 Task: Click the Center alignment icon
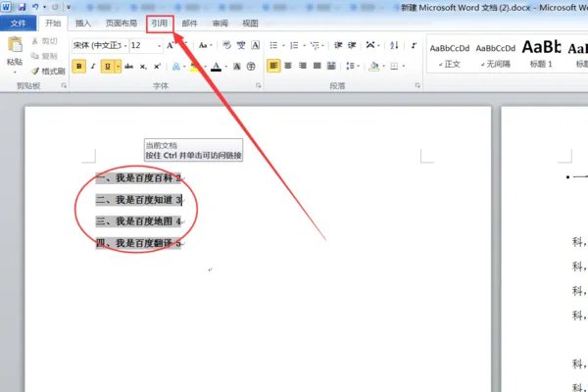click(x=288, y=66)
